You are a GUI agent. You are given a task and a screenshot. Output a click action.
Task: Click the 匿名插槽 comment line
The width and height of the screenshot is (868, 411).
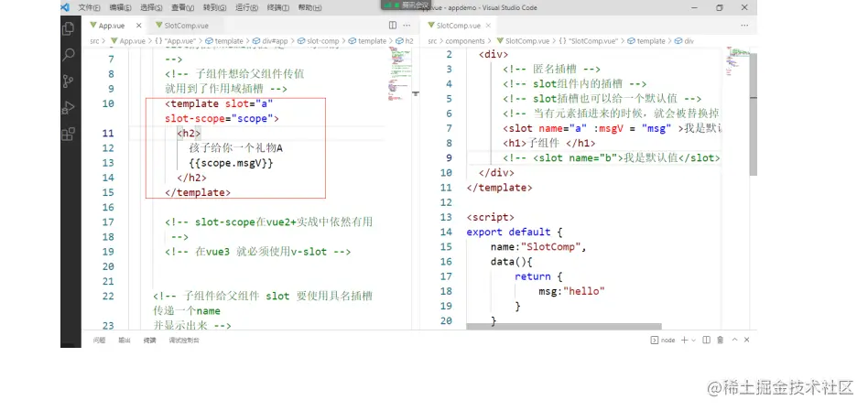tap(552, 70)
